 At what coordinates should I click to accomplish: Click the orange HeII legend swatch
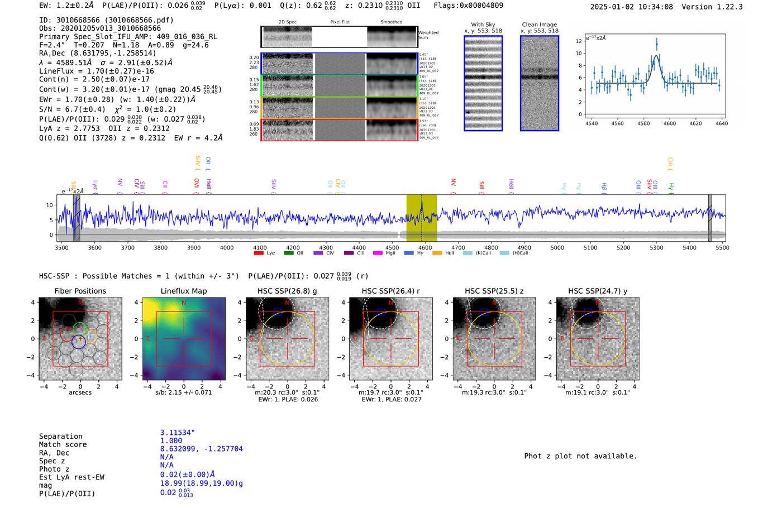point(437,253)
